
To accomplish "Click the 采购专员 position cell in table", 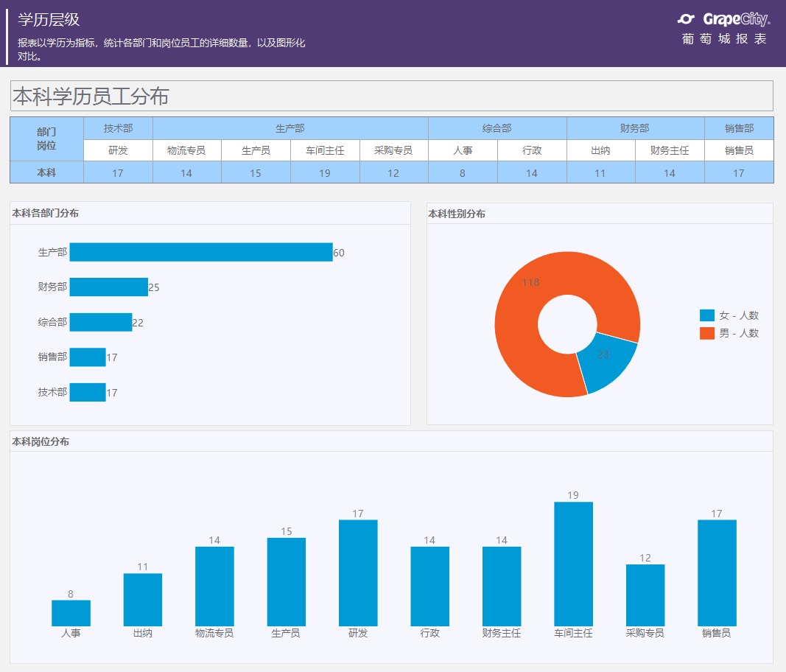I will [x=393, y=150].
